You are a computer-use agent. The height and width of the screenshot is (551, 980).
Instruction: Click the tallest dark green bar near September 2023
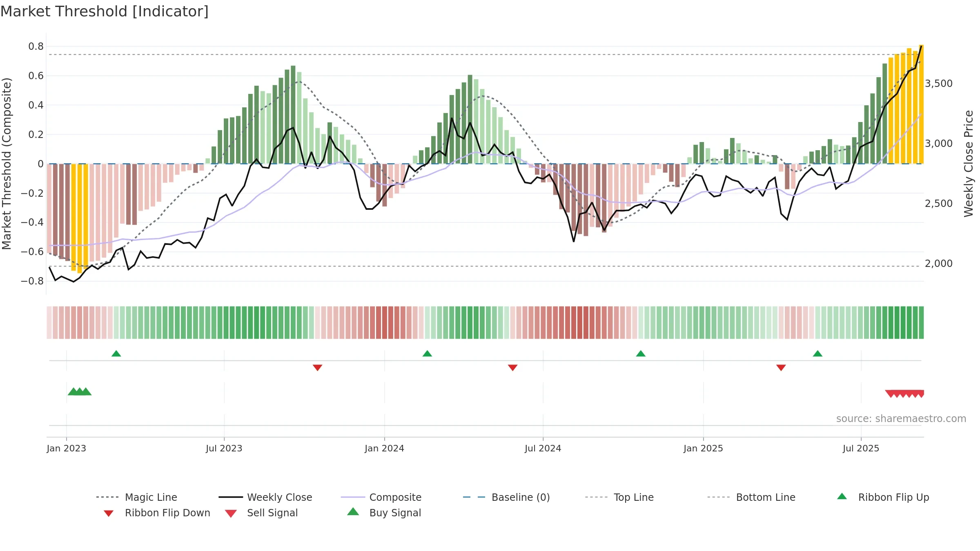tap(293, 115)
